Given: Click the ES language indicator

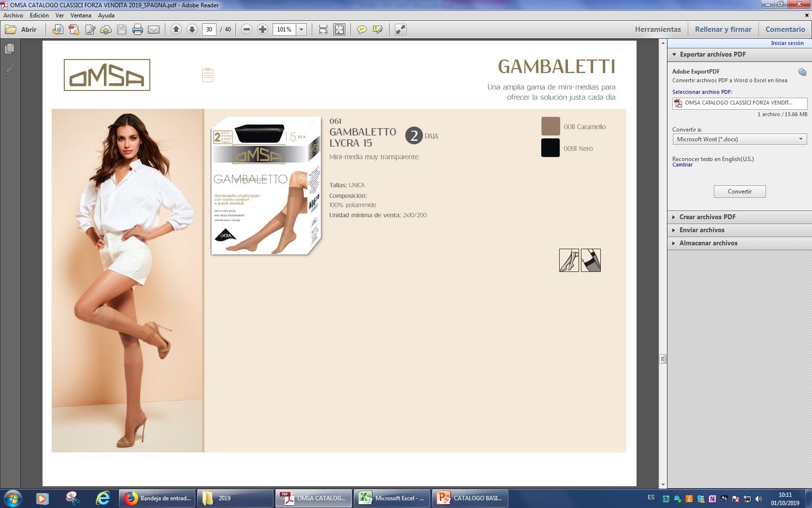Looking at the screenshot, I should pyautogui.click(x=651, y=497).
